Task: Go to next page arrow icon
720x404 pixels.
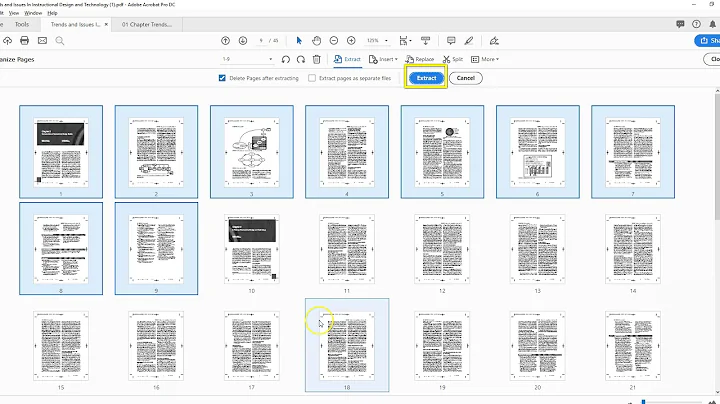Action: tap(243, 41)
